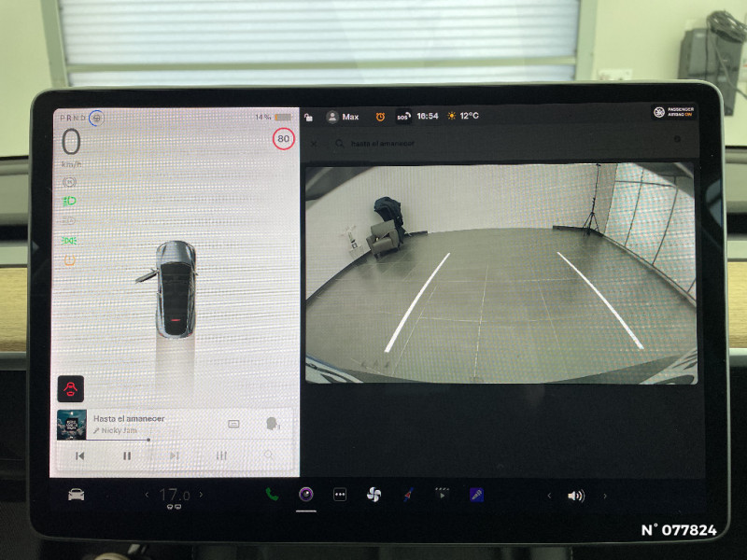Decrease volume with left chevron
The width and height of the screenshot is (747, 560).
pyautogui.click(x=549, y=496)
